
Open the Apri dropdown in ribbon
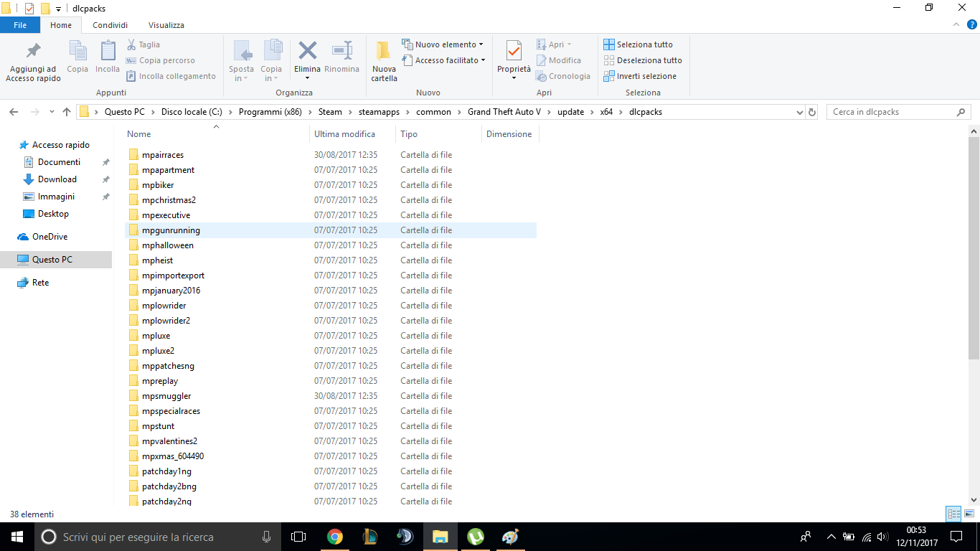555,44
